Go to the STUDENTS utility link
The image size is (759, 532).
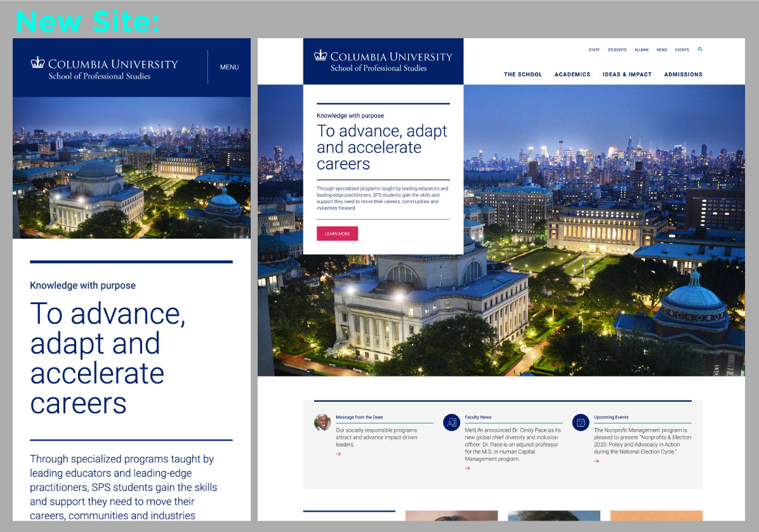click(617, 50)
